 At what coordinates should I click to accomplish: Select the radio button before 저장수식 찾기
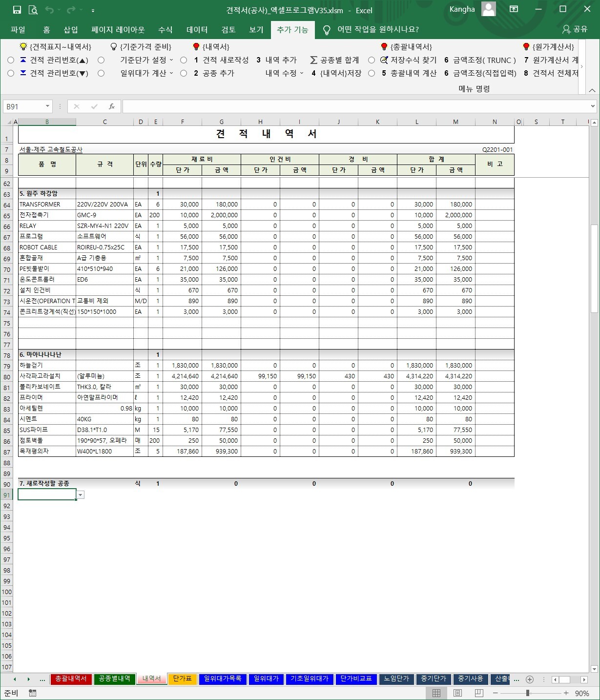(372, 60)
